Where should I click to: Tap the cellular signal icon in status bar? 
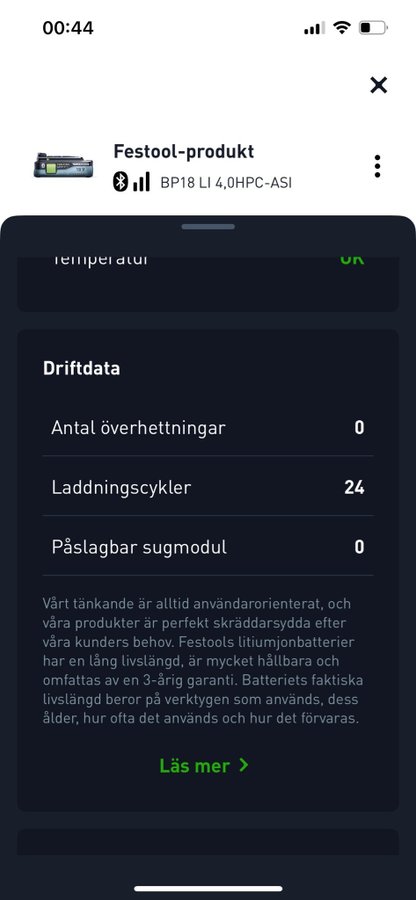(314, 28)
